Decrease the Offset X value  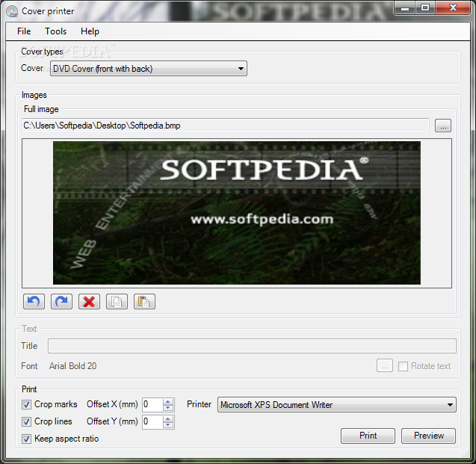point(168,408)
